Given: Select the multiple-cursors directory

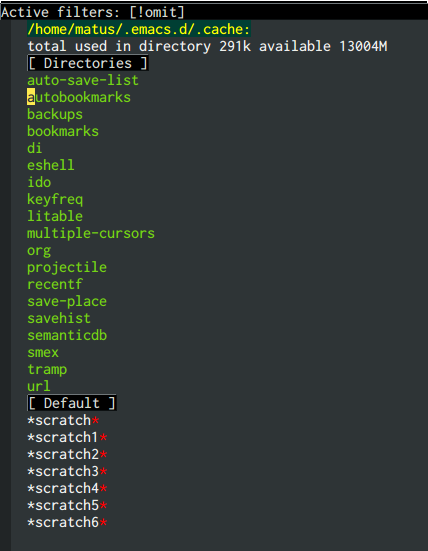Looking at the screenshot, I should pyautogui.click(x=91, y=233).
